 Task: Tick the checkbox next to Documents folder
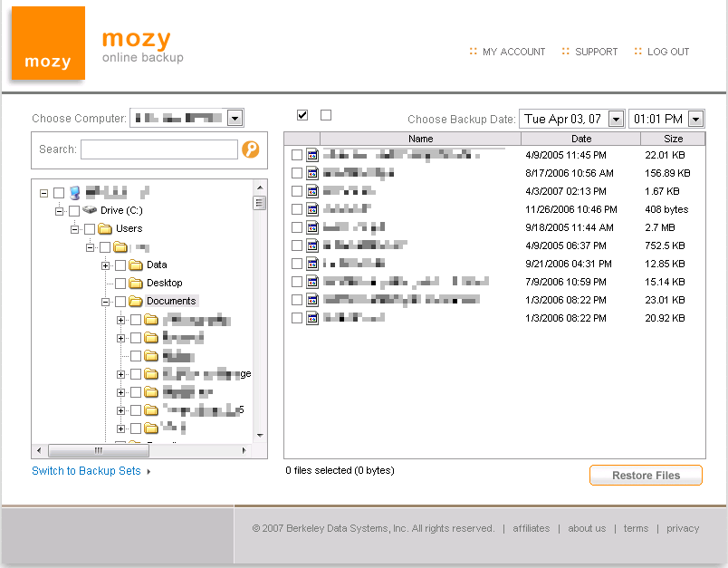[x=120, y=301]
